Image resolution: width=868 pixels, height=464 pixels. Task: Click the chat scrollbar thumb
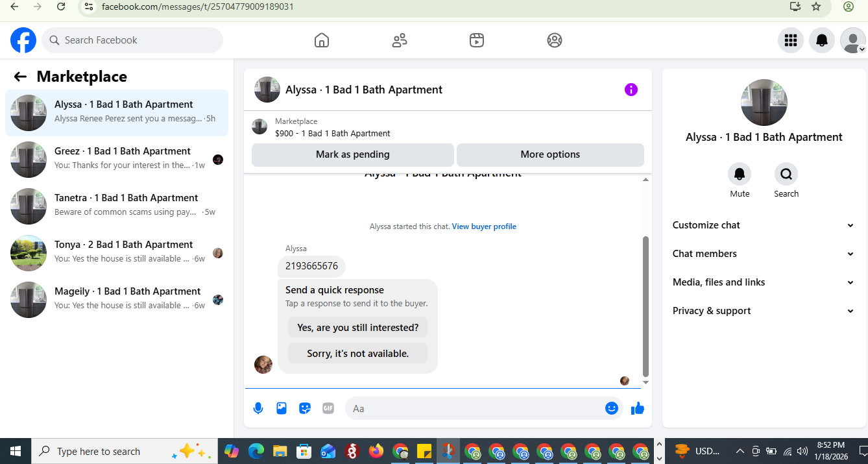645,306
